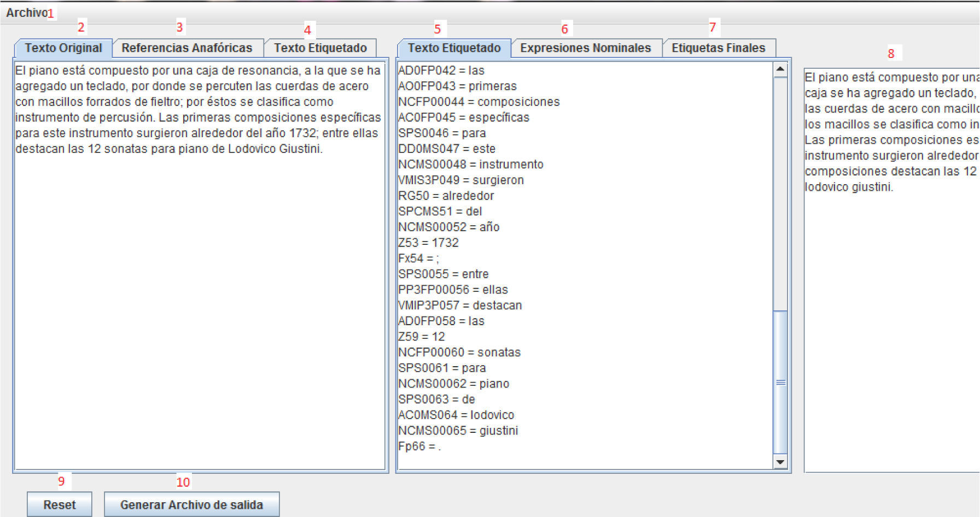
Task: Click Generar Archivo de salida button
Action: (x=191, y=504)
